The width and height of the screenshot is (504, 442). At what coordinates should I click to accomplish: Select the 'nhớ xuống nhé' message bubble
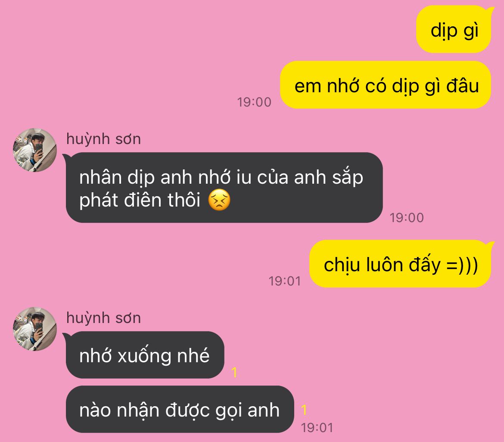point(144,355)
